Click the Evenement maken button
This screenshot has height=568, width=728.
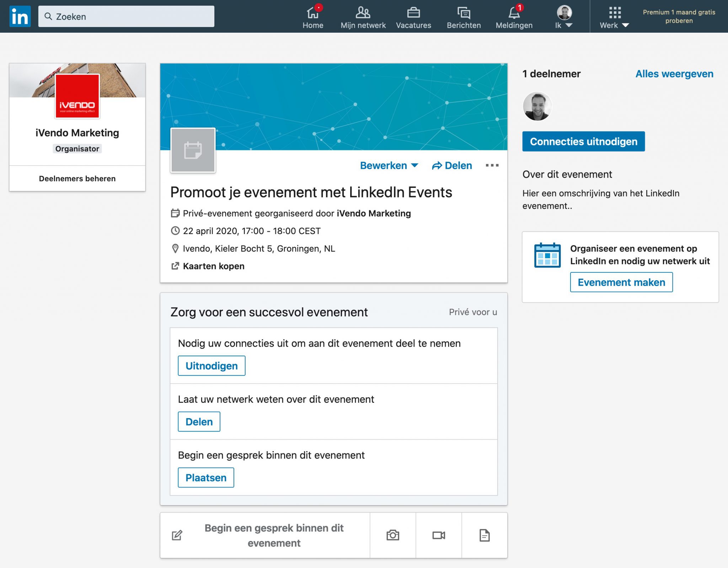pos(621,282)
